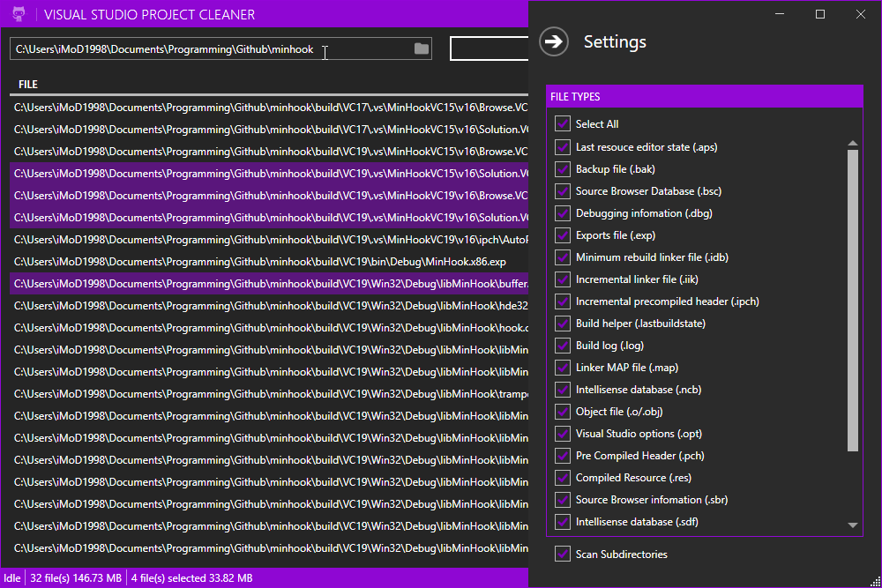882x588 pixels.
Task: Toggle Intellisense database (.ncb) checkbox
Action: (563, 389)
